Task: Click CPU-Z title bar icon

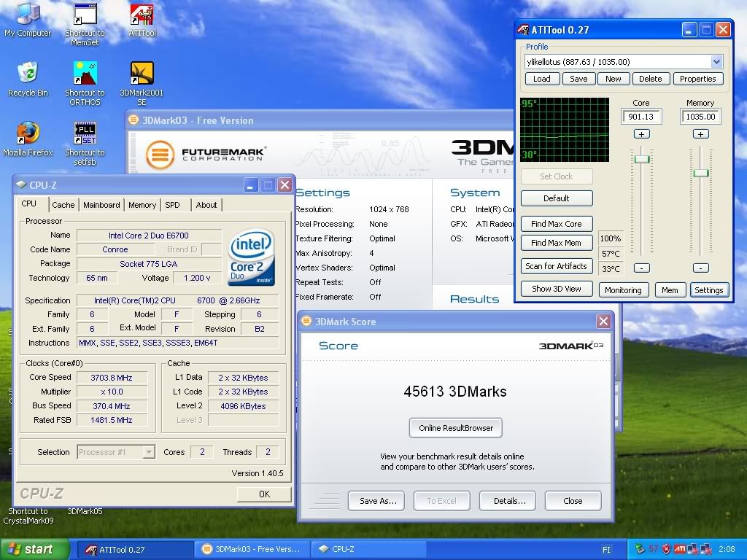Action: tap(21, 184)
